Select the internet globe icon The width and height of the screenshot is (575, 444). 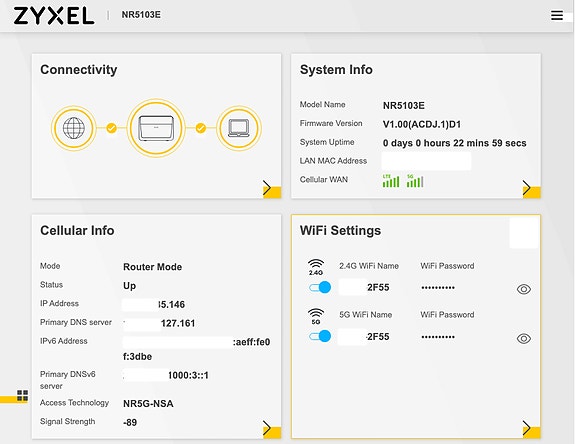[74, 128]
